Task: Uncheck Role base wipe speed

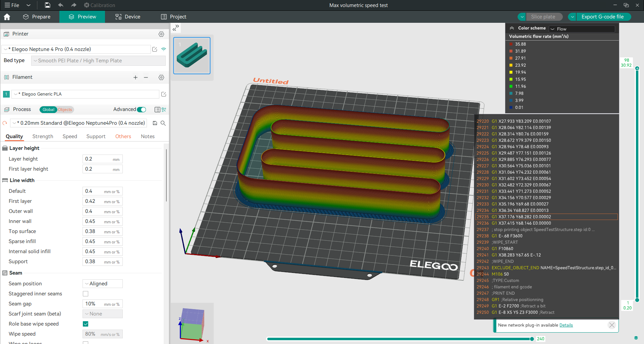Action: (86, 324)
